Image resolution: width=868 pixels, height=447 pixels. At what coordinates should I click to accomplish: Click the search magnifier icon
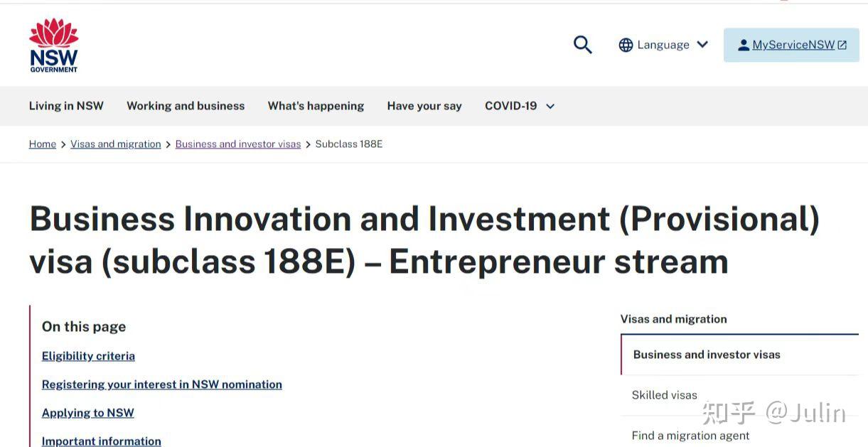pos(582,44)
